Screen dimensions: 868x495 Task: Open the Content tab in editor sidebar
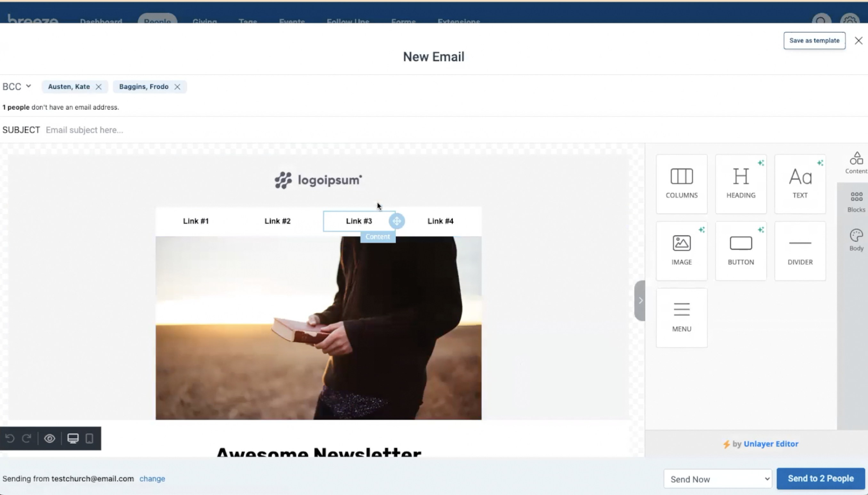point(856,163)
